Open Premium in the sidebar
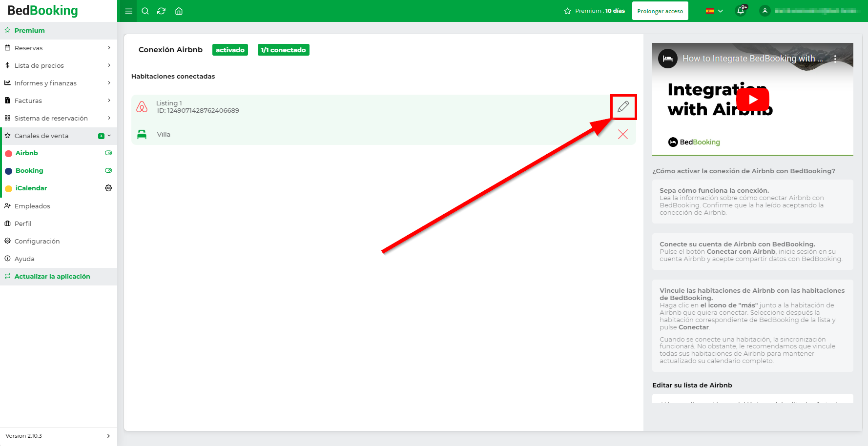The width and height of the screenshot is (868, 446). pos(59,30)
